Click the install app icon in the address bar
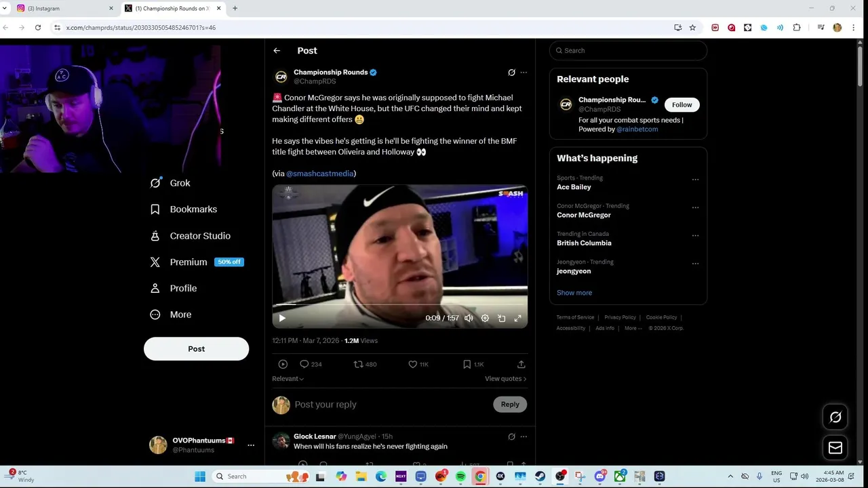The height and width of the screenshot is (488, 868). [x=677, y=28]
